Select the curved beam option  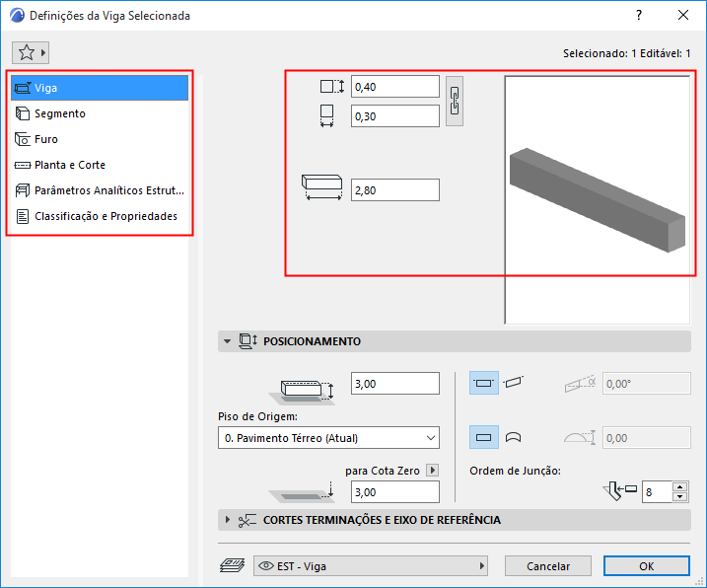[513, 437]
